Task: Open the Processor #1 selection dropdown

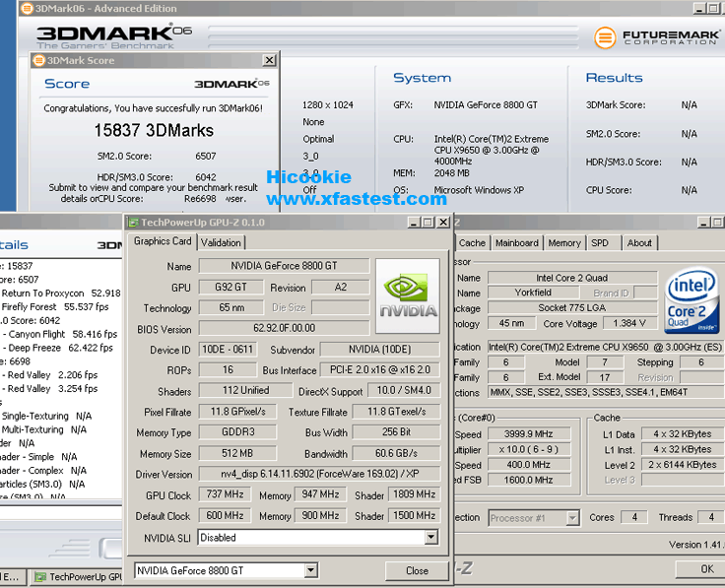Action: coord(572,518)
